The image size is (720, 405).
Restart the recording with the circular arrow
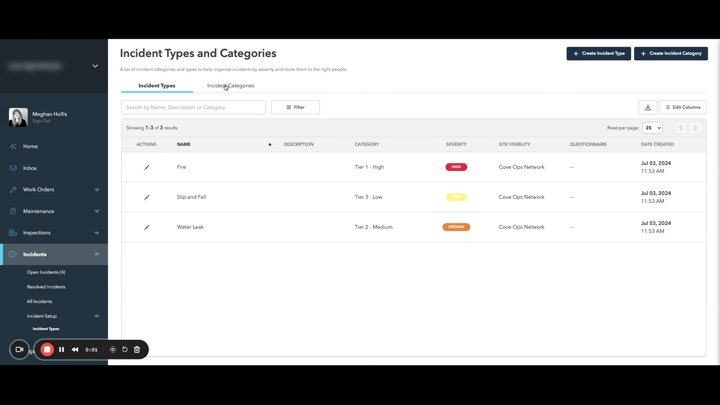tap(125, 349)
